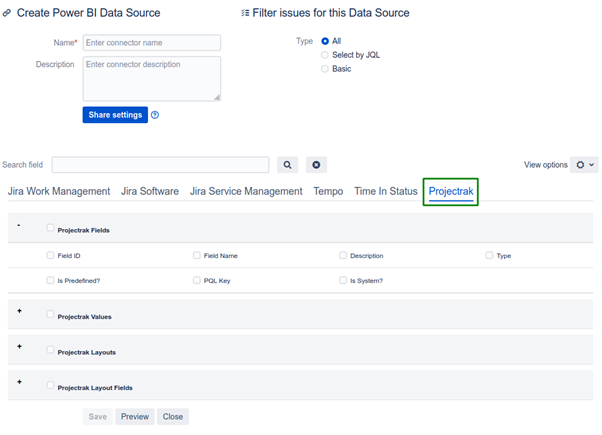Select the Select by JQL radio option
This screenshot has width=602, height=435.
(x=325, y=55)
